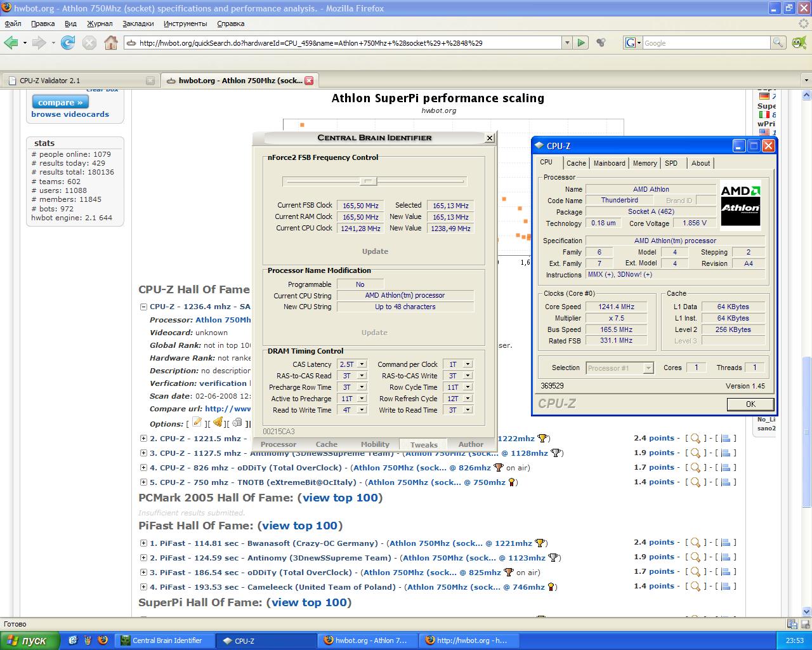Switch to Mobility tab in Central Brain Identifier
Image resolution: width=812 pixels, height=650 pixels.
[375, 444]
